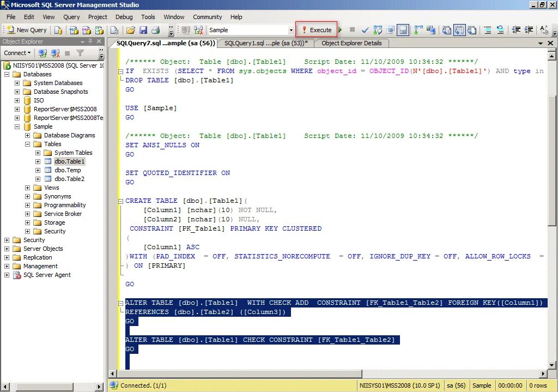This screenshot has height=392, width=558.
Task: Click the Execute button
Action: tap(317, 30)
